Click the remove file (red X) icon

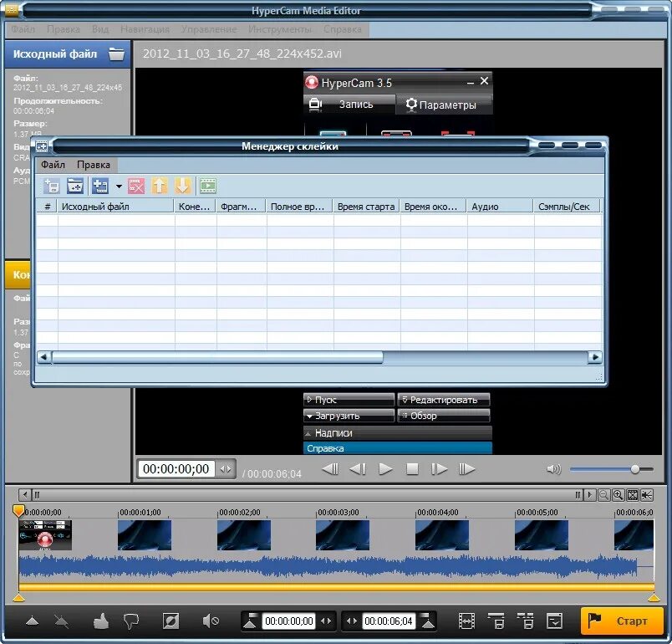(x=136, y=187)
